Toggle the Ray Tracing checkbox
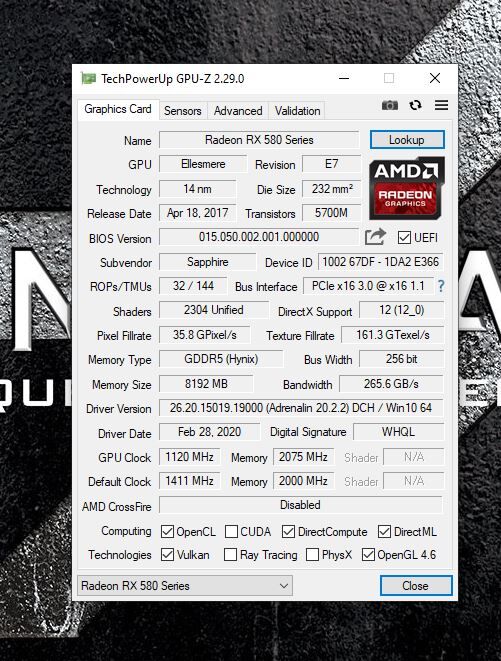Screen dimensions: 501x661 (x=230, y=554)
